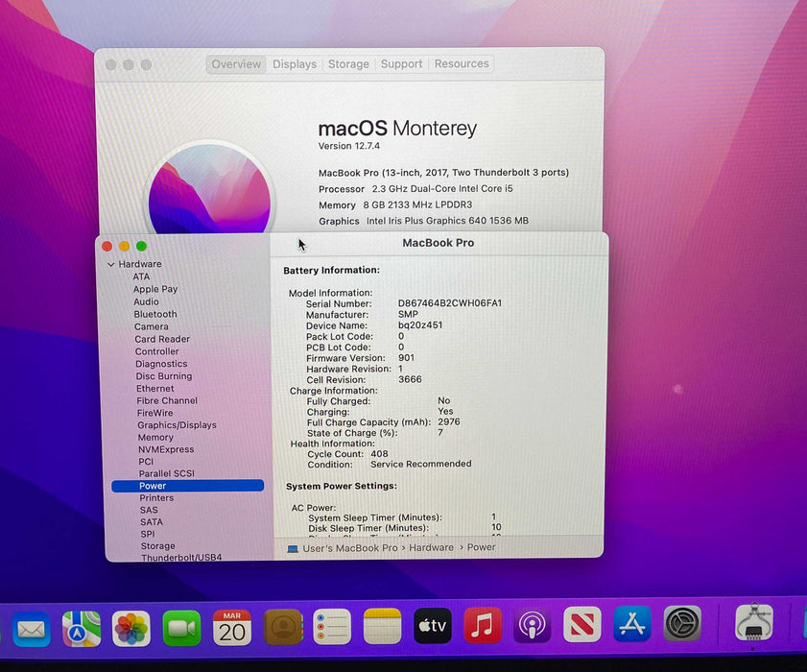Click Power in the path bar
Screen dimensions: 807x672
[481, 547]
